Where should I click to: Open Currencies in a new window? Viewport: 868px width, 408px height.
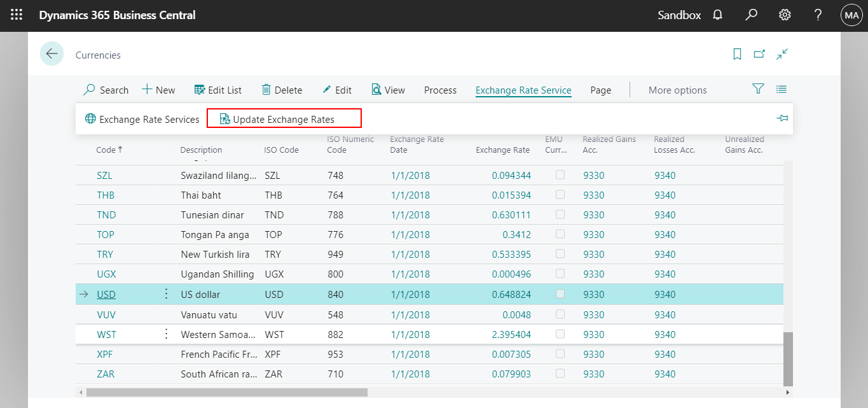(x=760, y=54)
